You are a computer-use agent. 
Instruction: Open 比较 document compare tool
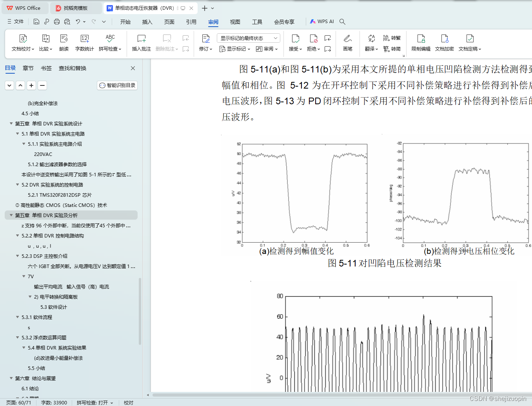45,43
